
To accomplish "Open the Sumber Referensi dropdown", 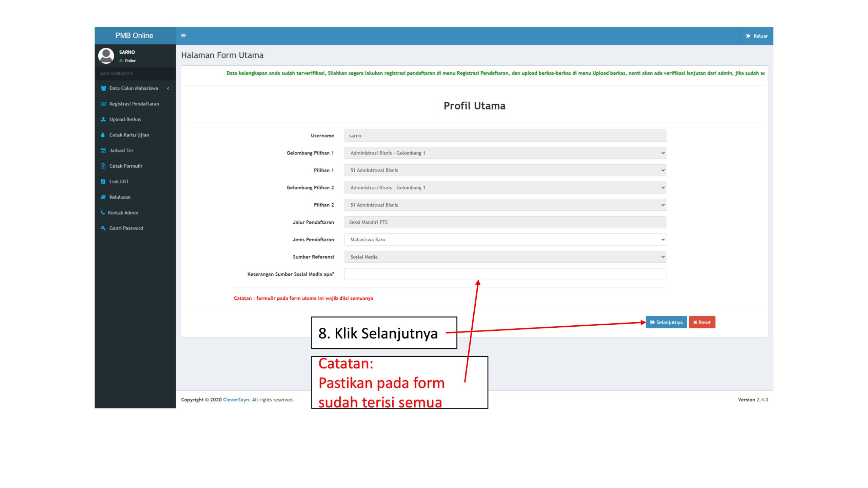I will (505, 257).
